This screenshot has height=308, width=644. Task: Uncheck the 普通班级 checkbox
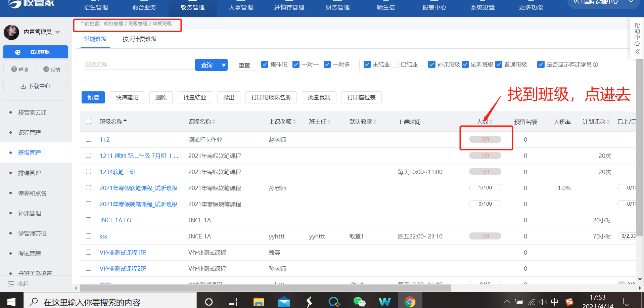pos(499,64)
